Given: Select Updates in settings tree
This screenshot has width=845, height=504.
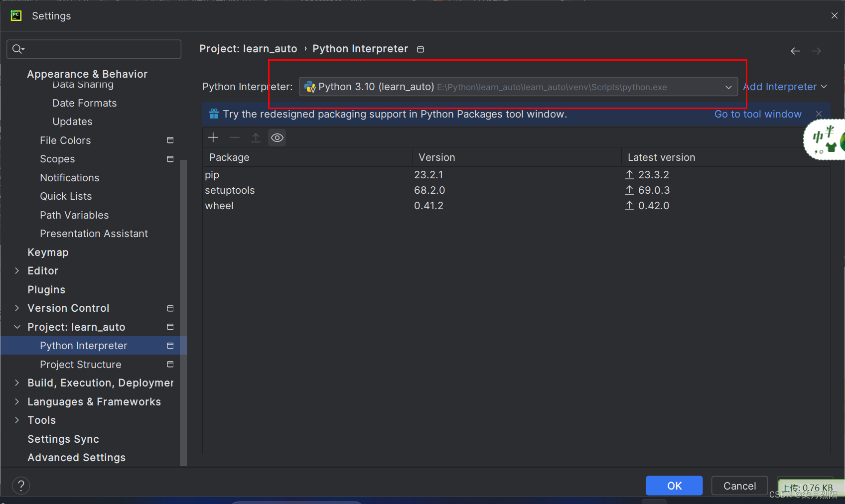Looking at the screenshot, I should (72, 122).
